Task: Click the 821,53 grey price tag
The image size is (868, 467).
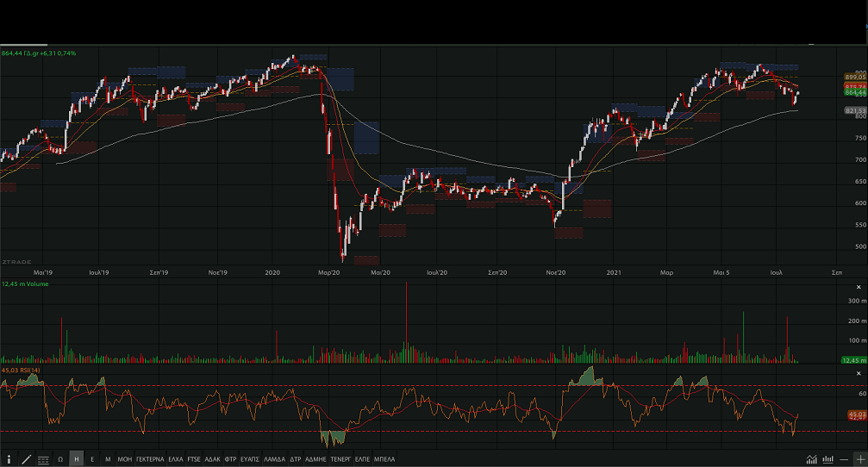Action: coord(855,110)
